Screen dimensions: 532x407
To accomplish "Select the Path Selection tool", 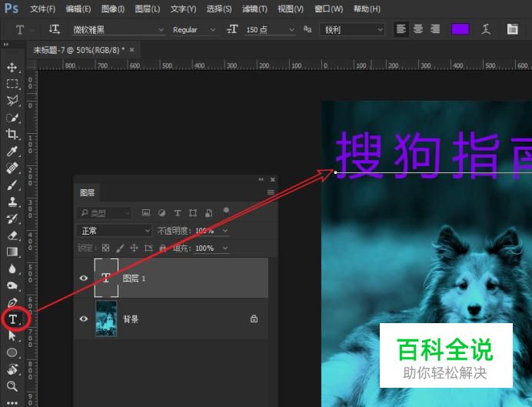I will tap(12, 335).
